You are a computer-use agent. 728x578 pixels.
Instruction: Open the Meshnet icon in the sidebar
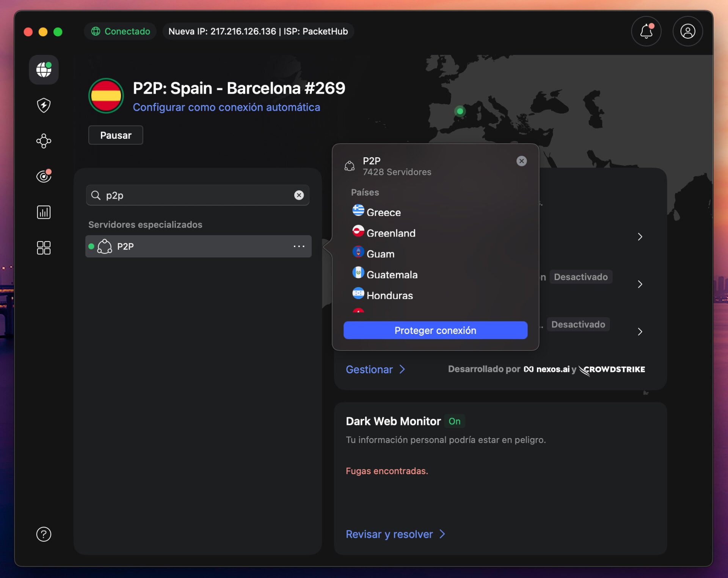43,141
